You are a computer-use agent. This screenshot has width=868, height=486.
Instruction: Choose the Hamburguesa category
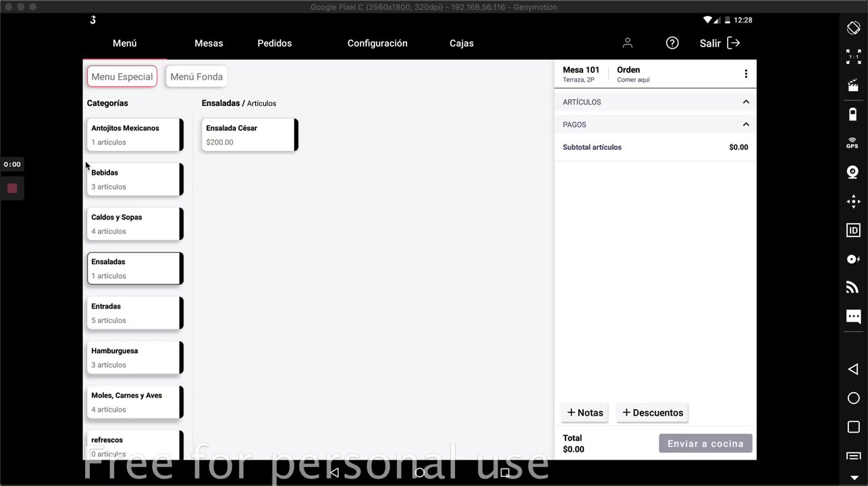click(x=135, y=358)
